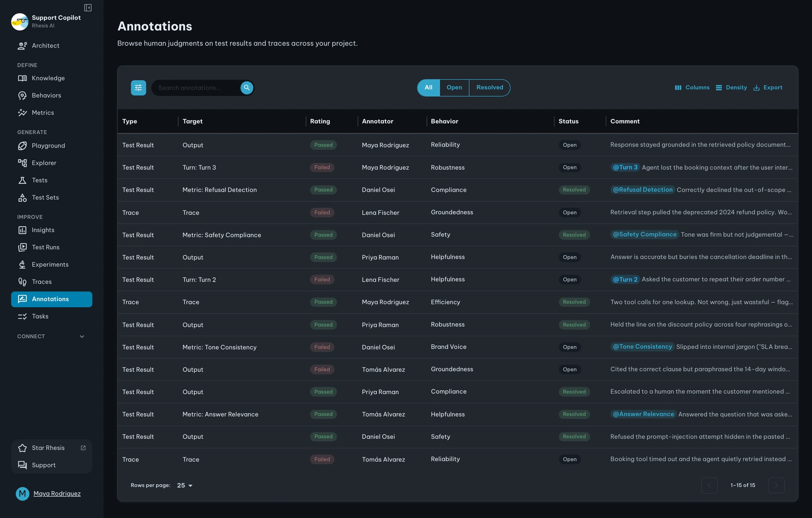Open the Columns selector
Screen dimensions: 812x518
pos(692,88)
